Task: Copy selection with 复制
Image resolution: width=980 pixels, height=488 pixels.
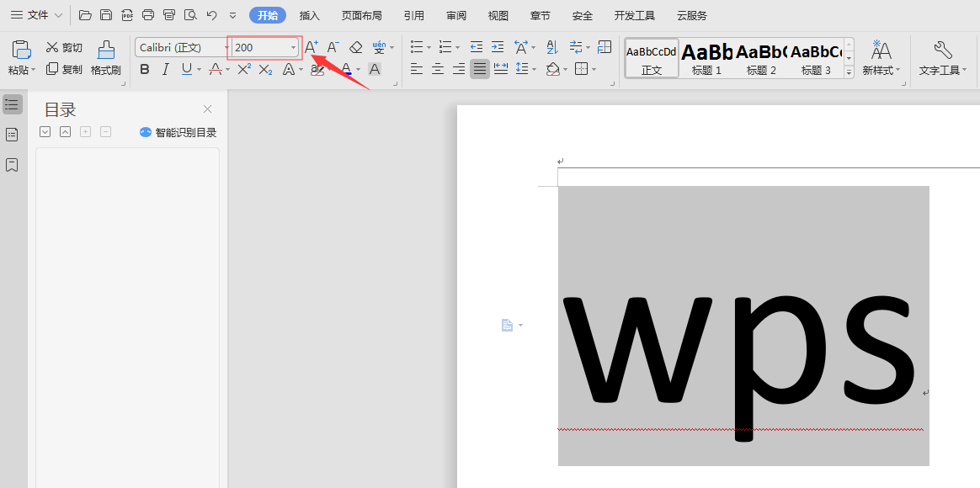Action: [64, 69]
